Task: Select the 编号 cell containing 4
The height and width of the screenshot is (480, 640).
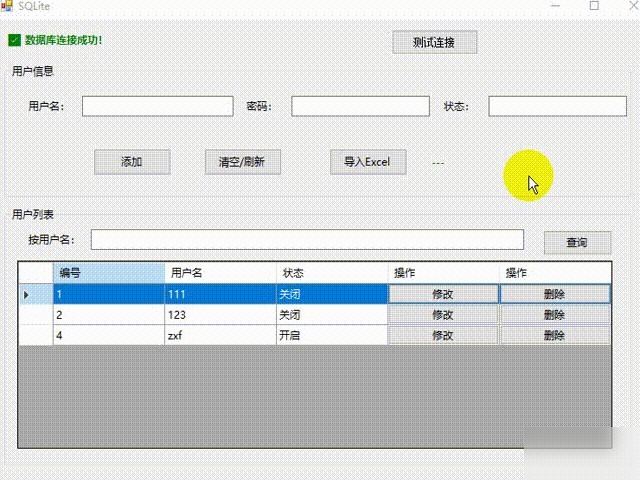Action: click(109, 335)
